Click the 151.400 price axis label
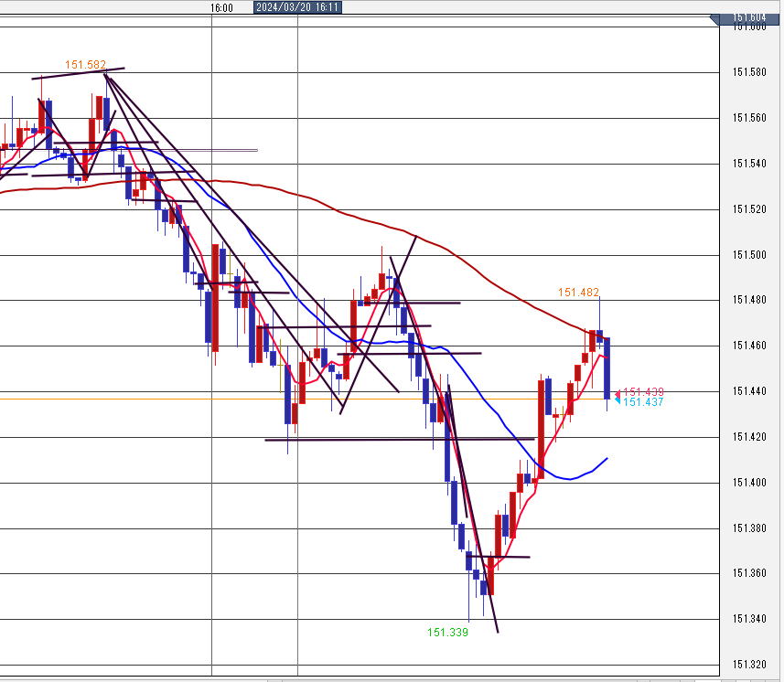784x682 pixels. tap(749, 483)
